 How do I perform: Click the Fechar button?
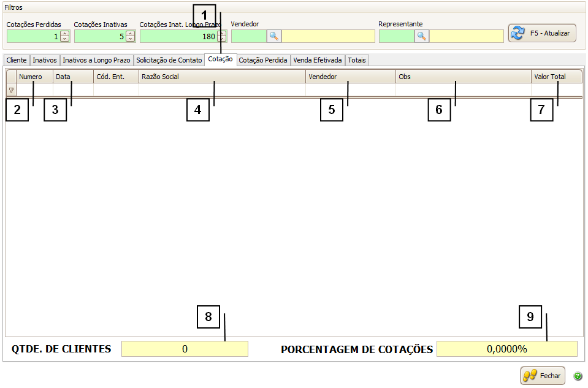point(543,376)
